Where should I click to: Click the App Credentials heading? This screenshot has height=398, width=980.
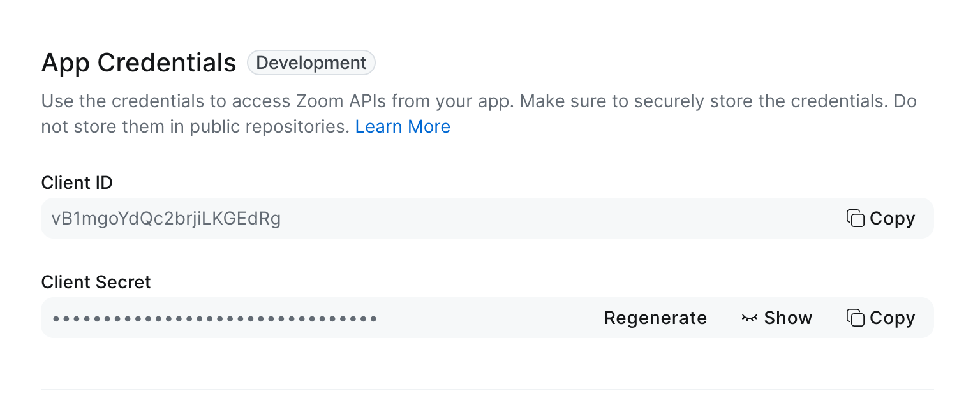[x=138, y=63]
